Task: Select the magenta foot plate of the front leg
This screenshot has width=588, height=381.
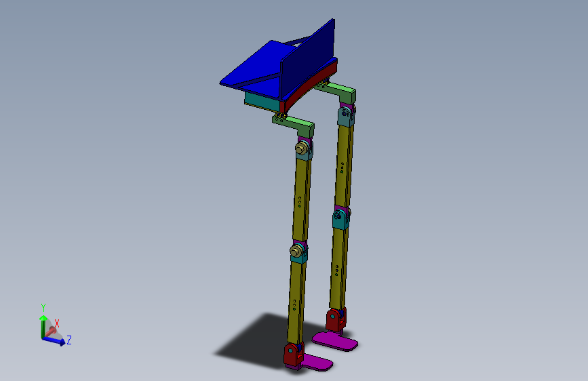Action: (x=317, y=363)
